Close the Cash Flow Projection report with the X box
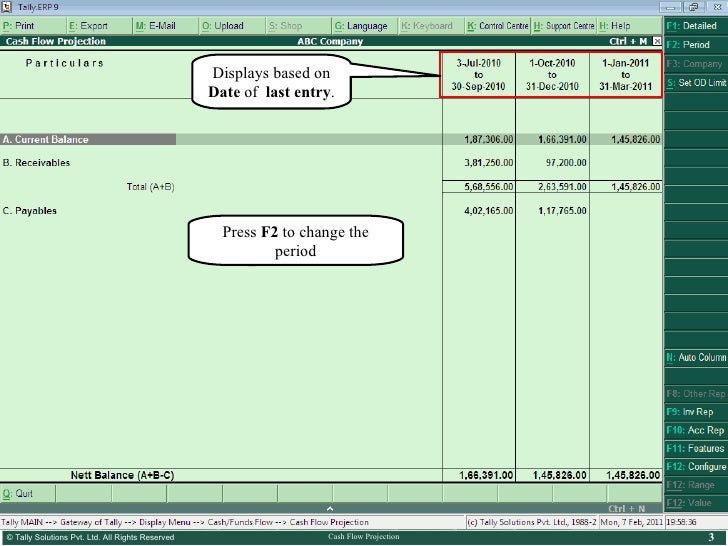 coord(657,41)
